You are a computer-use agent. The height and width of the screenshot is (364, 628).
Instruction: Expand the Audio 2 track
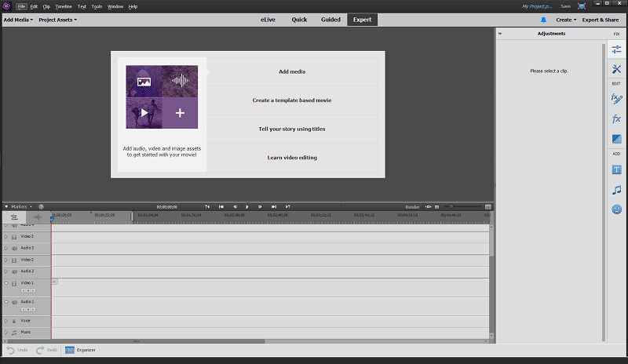(6, 271)
